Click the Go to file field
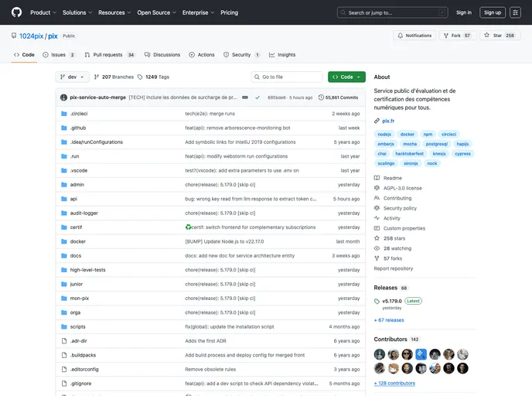Viewport: 532px width, 396px height. (287, 77)
